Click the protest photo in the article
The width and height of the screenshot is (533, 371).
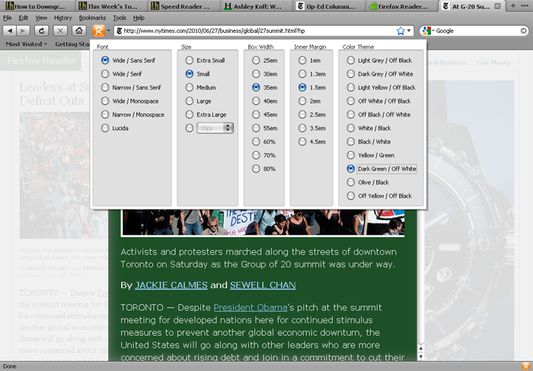[263, 222]
